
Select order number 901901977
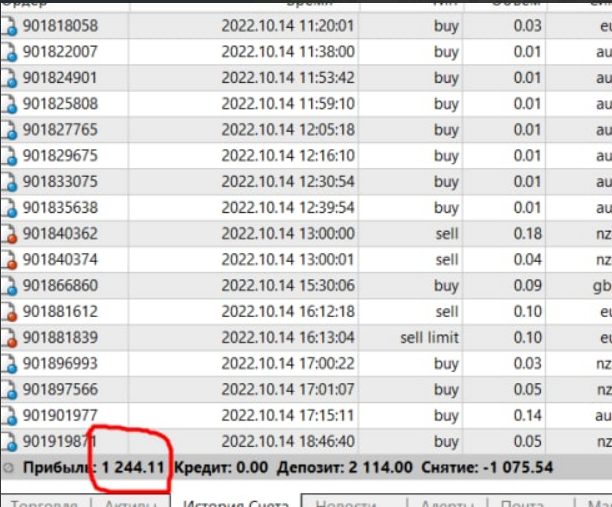(60, 415)
